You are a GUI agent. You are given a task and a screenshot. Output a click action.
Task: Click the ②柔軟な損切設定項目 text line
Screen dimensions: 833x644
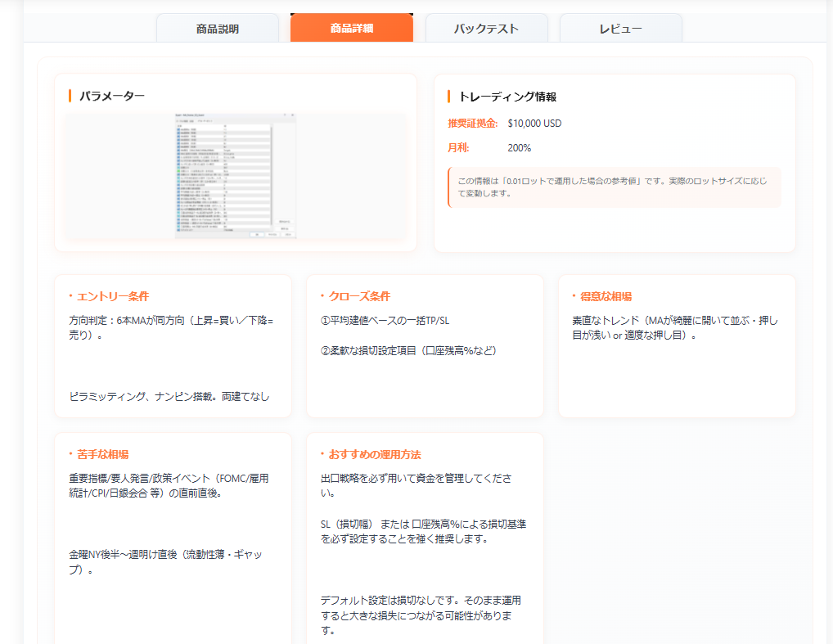pyautogui.click(x=408, y=350)
